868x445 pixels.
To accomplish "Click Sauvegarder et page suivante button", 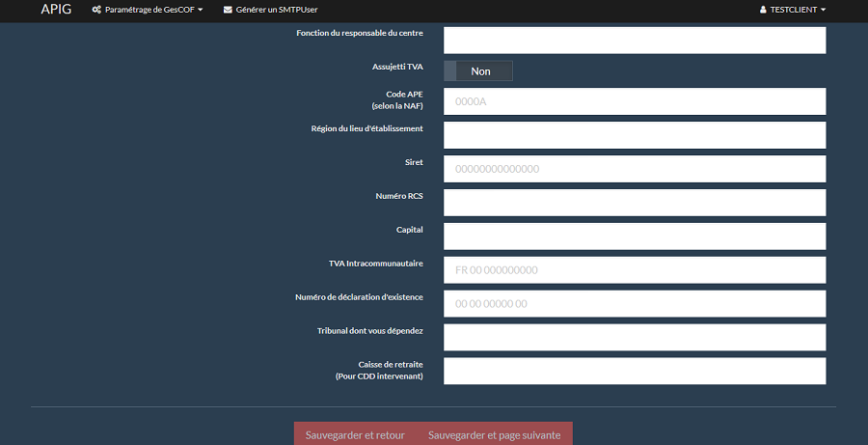I will tap(494, 434).
